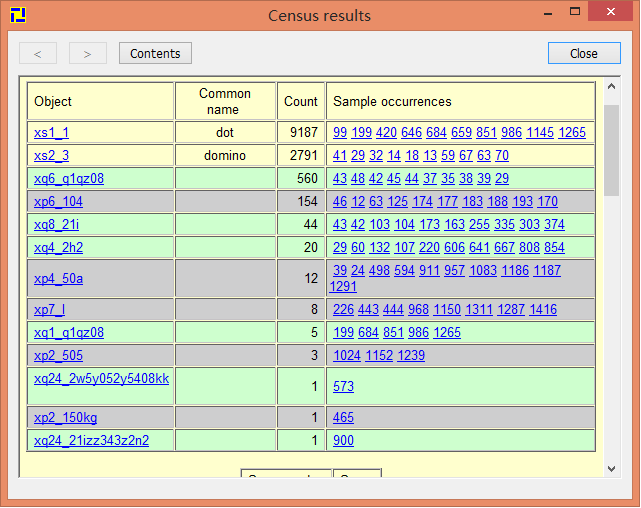Open occurrence 125 in xp6_104 row
This screenshot has width=641, height=508.
(x=397, y=201)
